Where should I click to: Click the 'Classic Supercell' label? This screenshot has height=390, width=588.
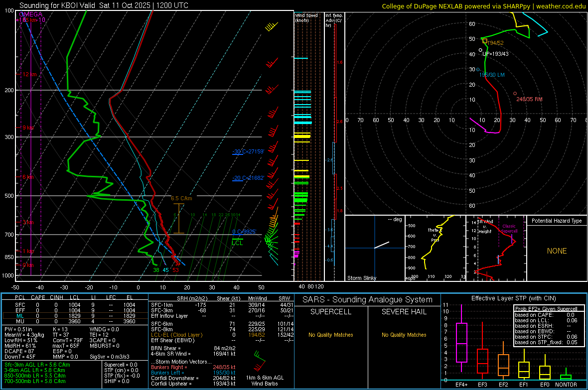tap(509, 229)
